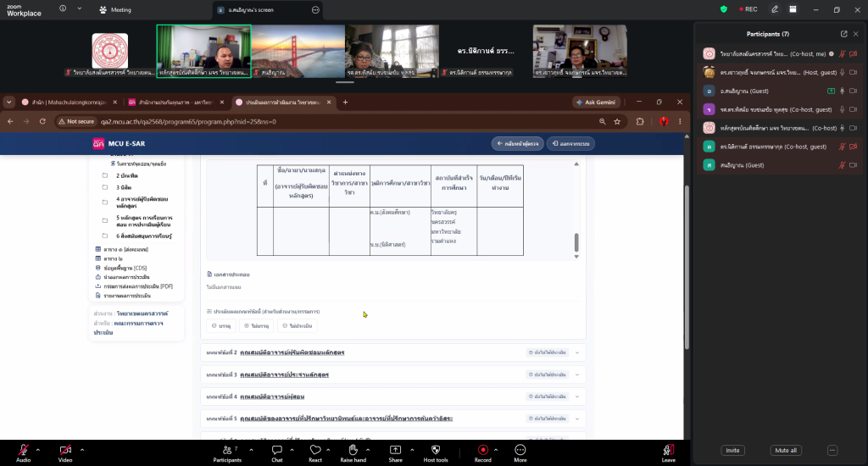Select the first assessment radio option
868x466 pixels.
point(221,326)
